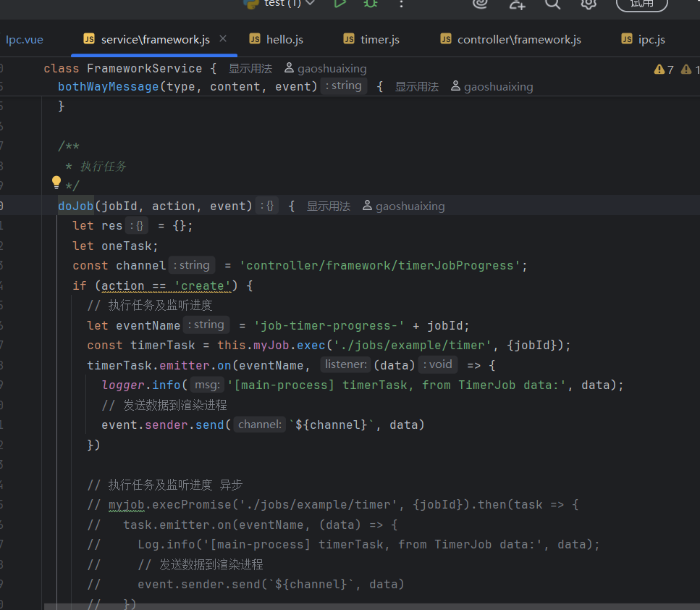
Task: Click the 'listener:' parameter hint
Action: [x=345, y=364]
